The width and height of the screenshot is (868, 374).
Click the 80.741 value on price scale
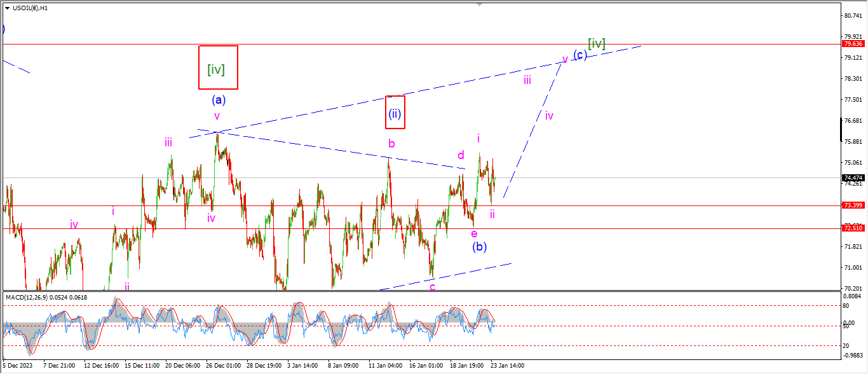point(852,15)
